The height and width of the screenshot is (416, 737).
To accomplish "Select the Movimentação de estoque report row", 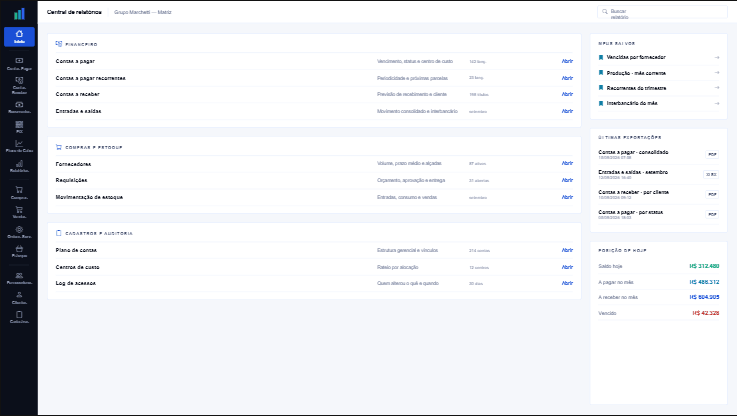I will pos(314,197).
